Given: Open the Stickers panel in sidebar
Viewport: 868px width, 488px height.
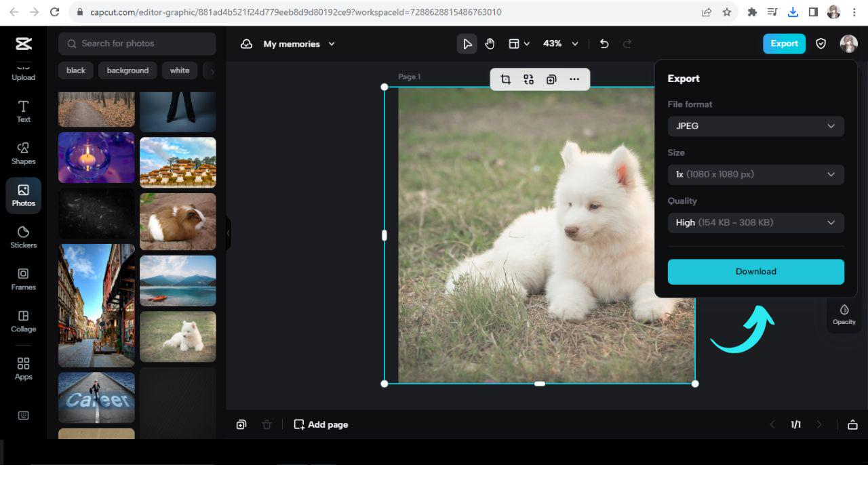Looking at the screenshot, I should pos(24,237).
